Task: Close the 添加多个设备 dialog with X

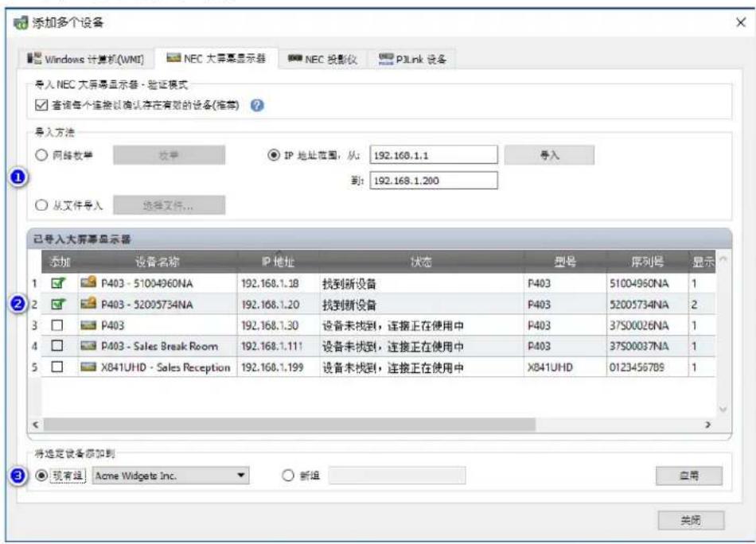Action: [741, 22]
